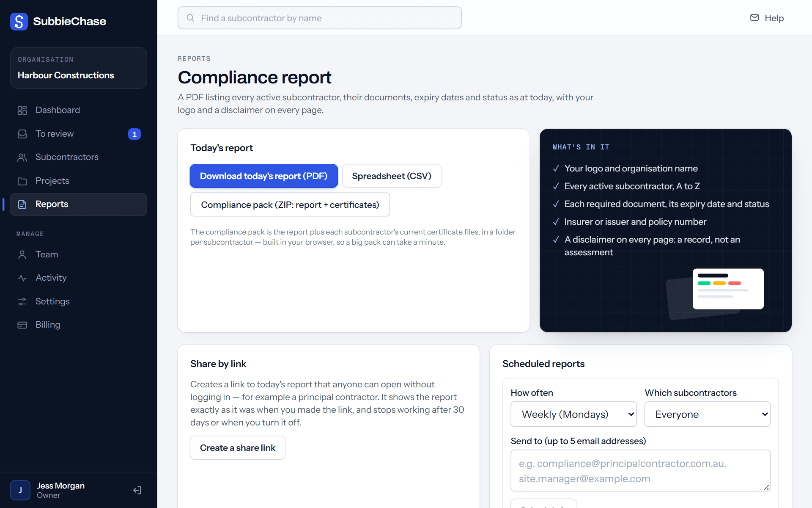Open the Dashboard menu item
This screenshot has width=812, height=508.
point(79,110)
